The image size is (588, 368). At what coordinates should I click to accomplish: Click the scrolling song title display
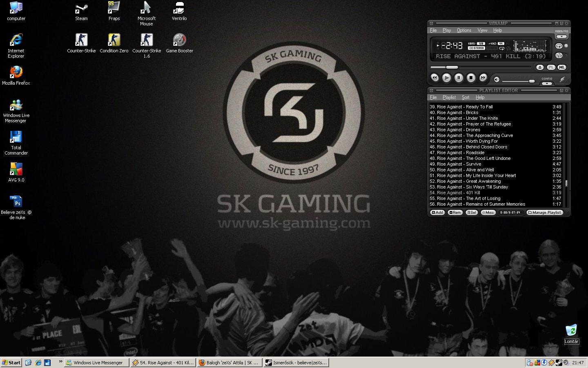(x=490, y=56)
